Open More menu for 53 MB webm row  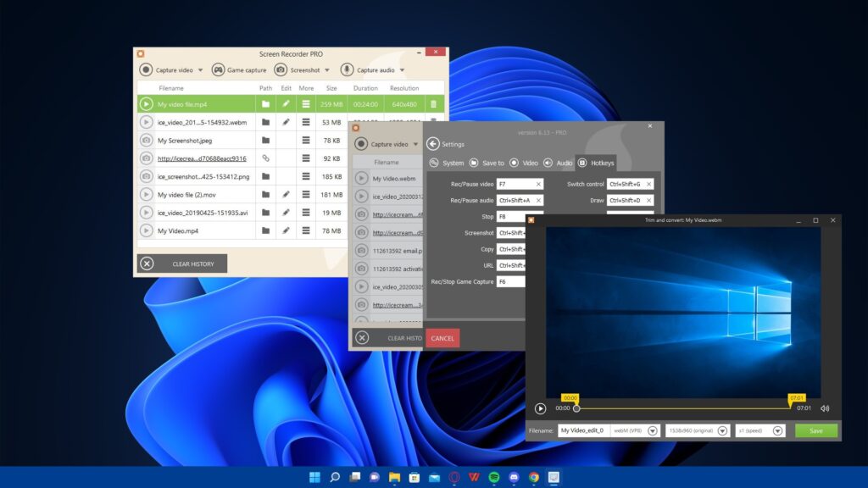tap(305, 122)
